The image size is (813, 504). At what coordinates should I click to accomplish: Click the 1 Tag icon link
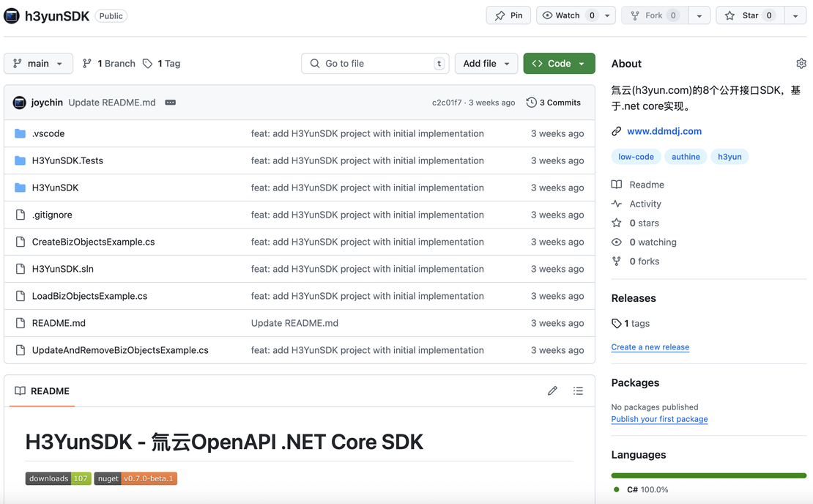pos(162,64)
